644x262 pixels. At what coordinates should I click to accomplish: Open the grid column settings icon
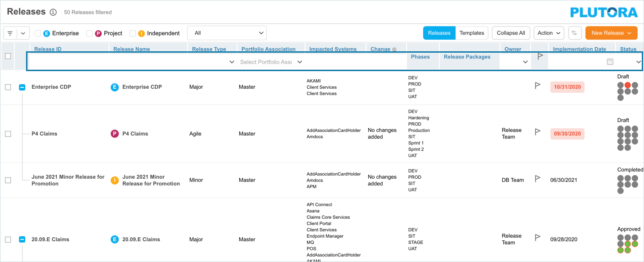(574, 33)
